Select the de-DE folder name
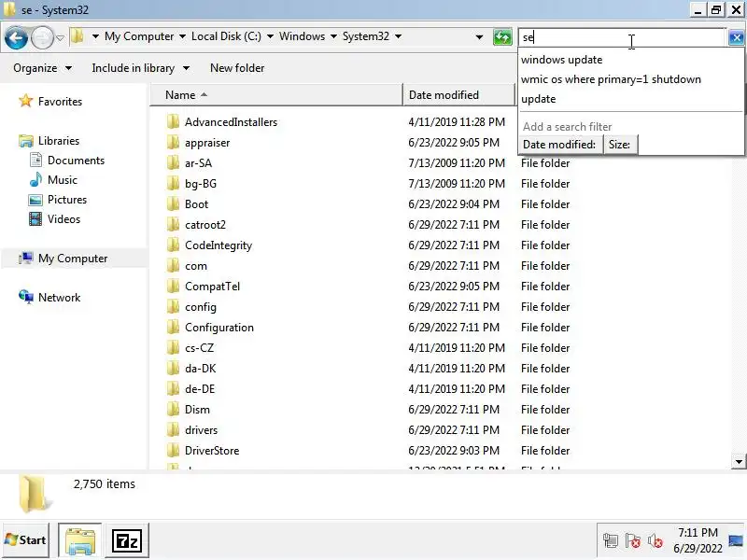Viewport: 747px width, 560px height. click(x=200, y=388)
